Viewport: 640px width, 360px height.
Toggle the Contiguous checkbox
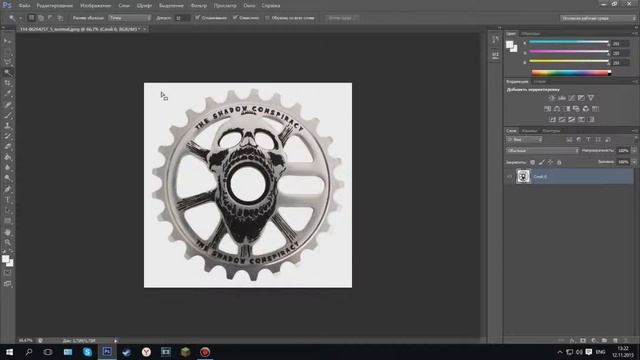pyautogui.click(x=235, y=18)
